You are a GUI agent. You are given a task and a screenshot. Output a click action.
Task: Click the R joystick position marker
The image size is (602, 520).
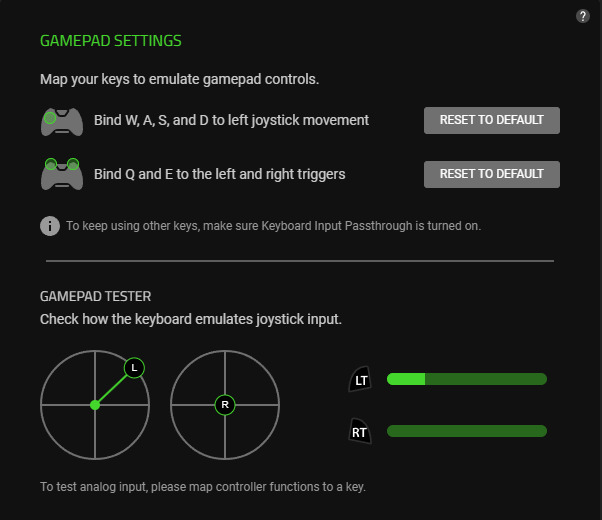pyautogui.click(x=225, y=405)
